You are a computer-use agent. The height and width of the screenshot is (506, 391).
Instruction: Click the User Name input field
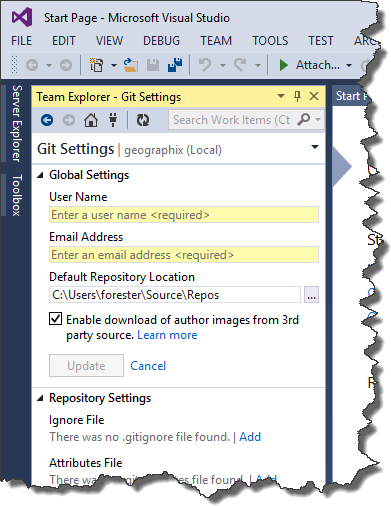[184, 215]
